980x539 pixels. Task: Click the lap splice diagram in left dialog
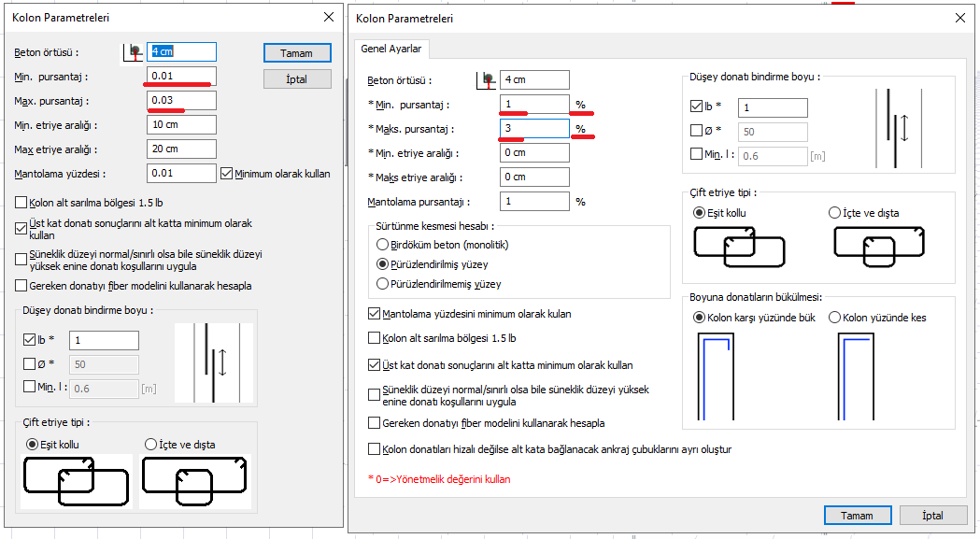tap(214, 362)
